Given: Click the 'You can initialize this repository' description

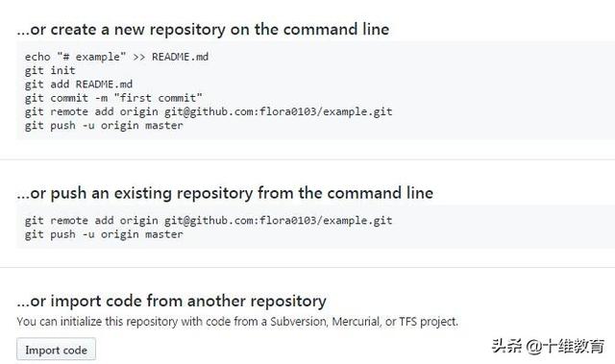Looking at the screenshot, I should click(237, 322).
